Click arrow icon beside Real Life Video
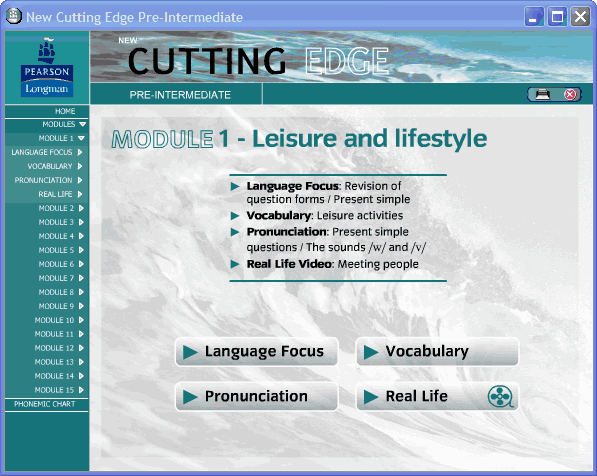Viewport: 597px width, 476px height. tap(235, 264)
